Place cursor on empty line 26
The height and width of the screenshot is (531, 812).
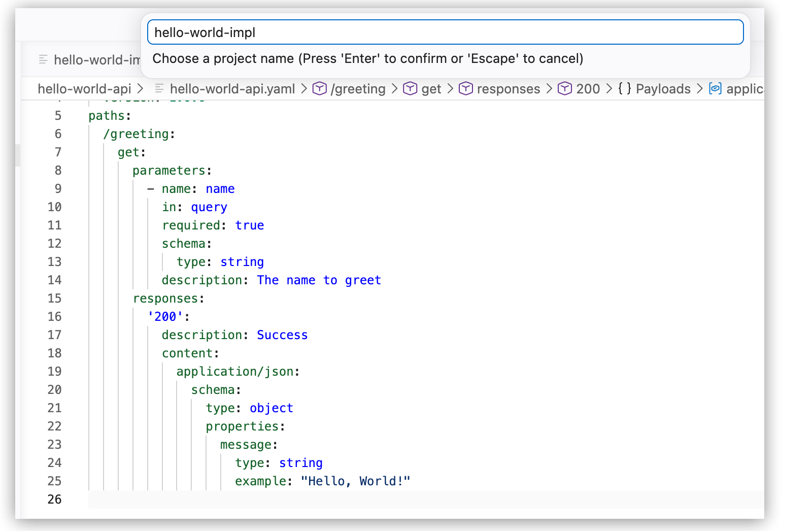tap(426, 500)
